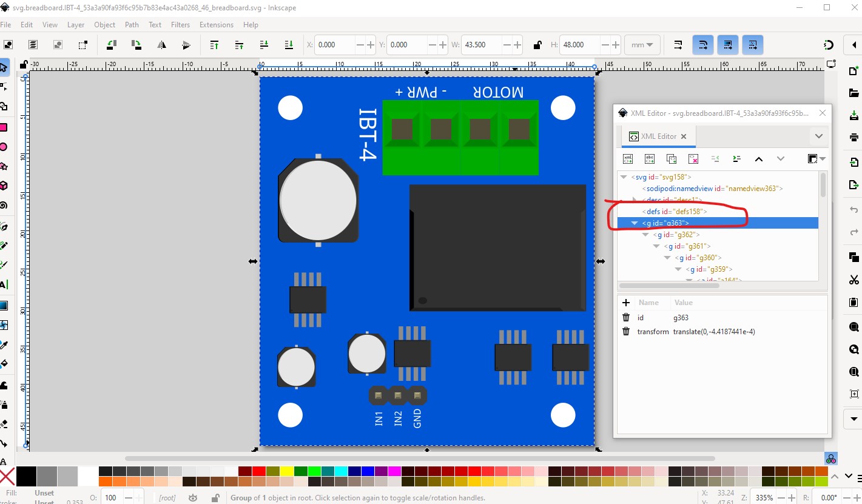Toggle current layer visibility eye icon
Viewport: 862px width, 504px height.
point(193,498)
